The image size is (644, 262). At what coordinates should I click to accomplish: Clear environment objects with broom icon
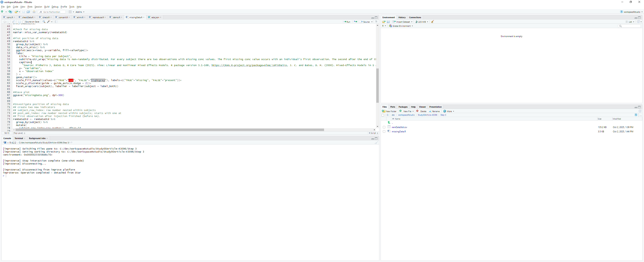coord(432,22)
